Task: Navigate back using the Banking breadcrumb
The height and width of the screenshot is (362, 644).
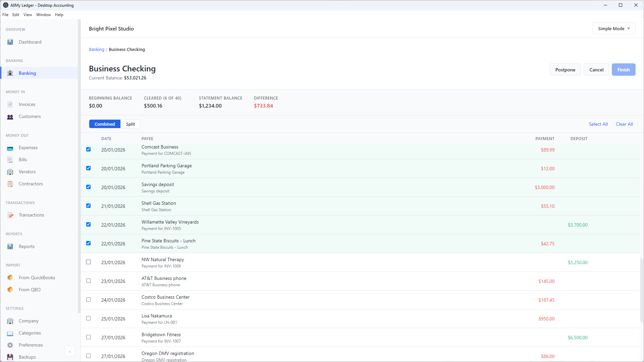Action: (x=96, y=49)
